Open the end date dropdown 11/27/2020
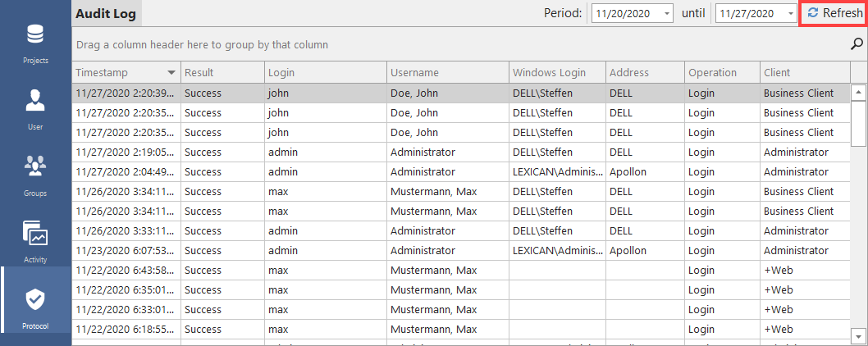The height and width of the screenshot is (346, 868). (789, 14)
